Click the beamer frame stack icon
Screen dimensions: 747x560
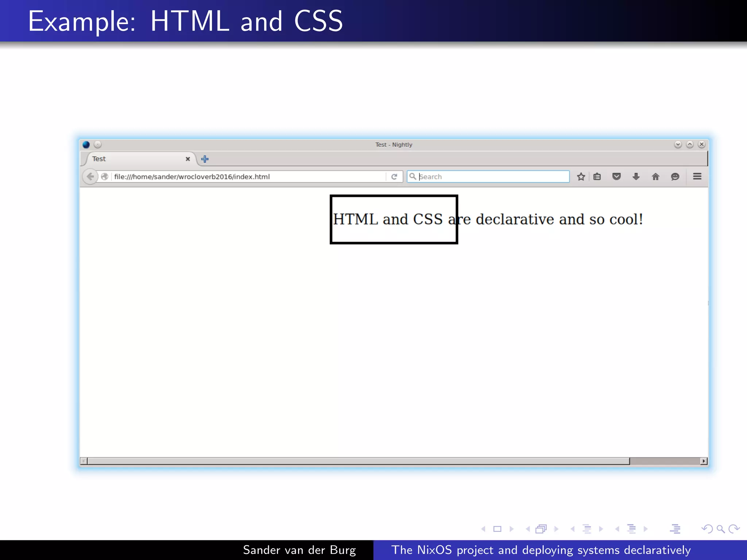pyautogui.click(x=541, y=529)
